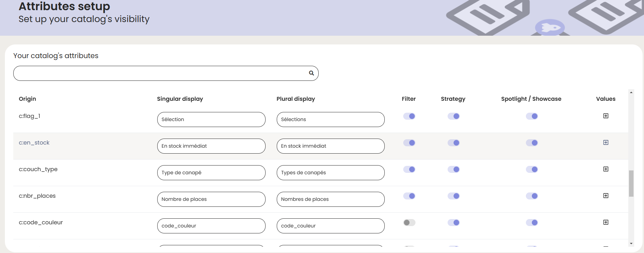Edit plural display field "Types de canapés"

coord(330,173)
